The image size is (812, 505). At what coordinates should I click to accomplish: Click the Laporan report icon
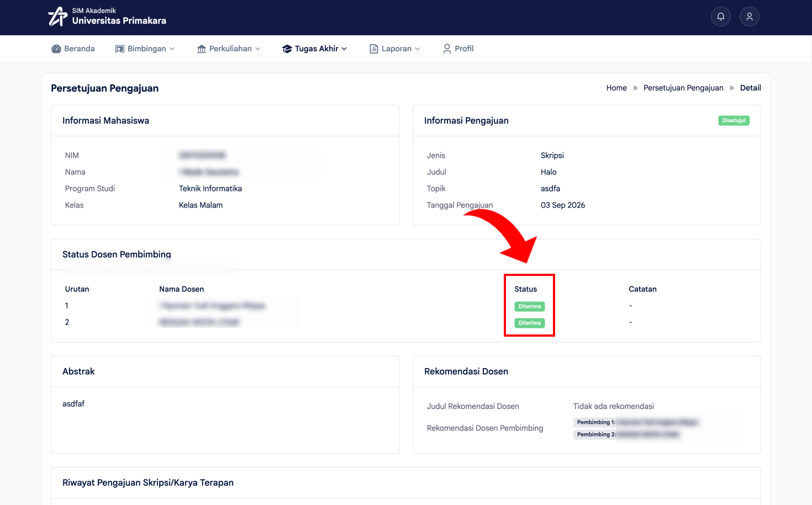374,49
